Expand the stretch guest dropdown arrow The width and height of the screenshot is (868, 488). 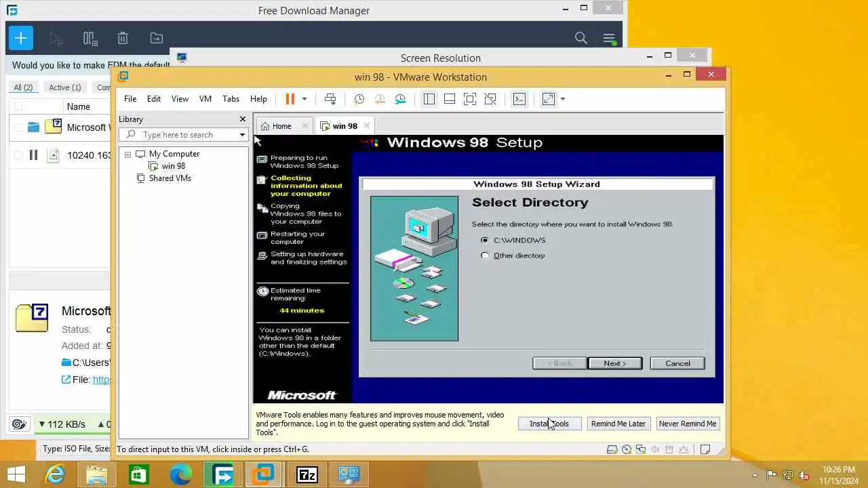562,99
